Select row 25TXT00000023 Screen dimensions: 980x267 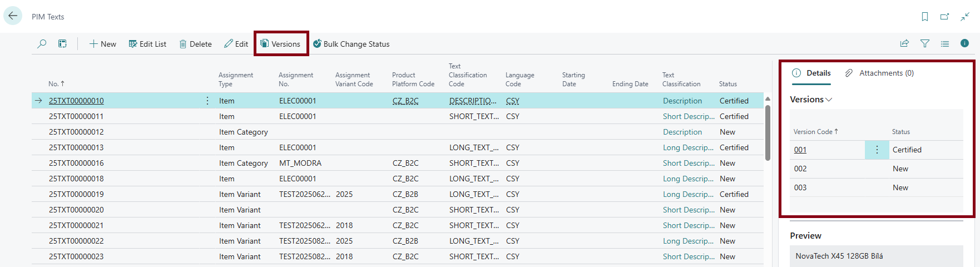coord(397,256)
